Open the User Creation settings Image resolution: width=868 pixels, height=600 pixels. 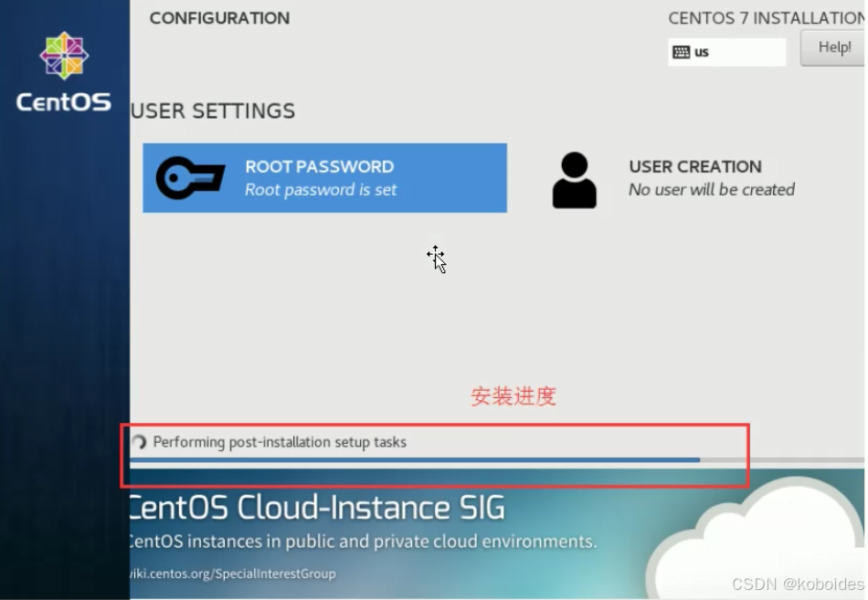tap(674, 179)
